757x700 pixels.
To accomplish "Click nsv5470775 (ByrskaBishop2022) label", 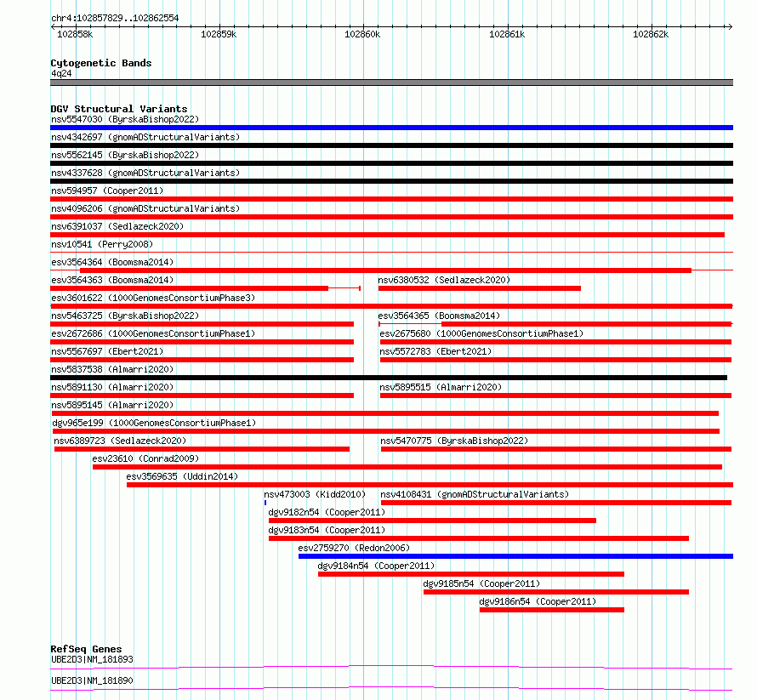I will click(x=454, y=441).
